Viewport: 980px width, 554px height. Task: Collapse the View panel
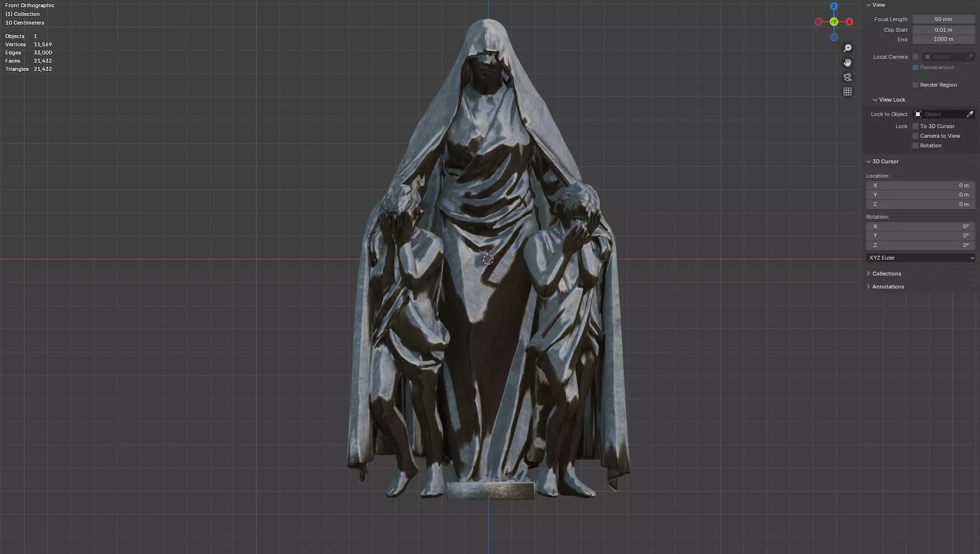pos(869,5)
